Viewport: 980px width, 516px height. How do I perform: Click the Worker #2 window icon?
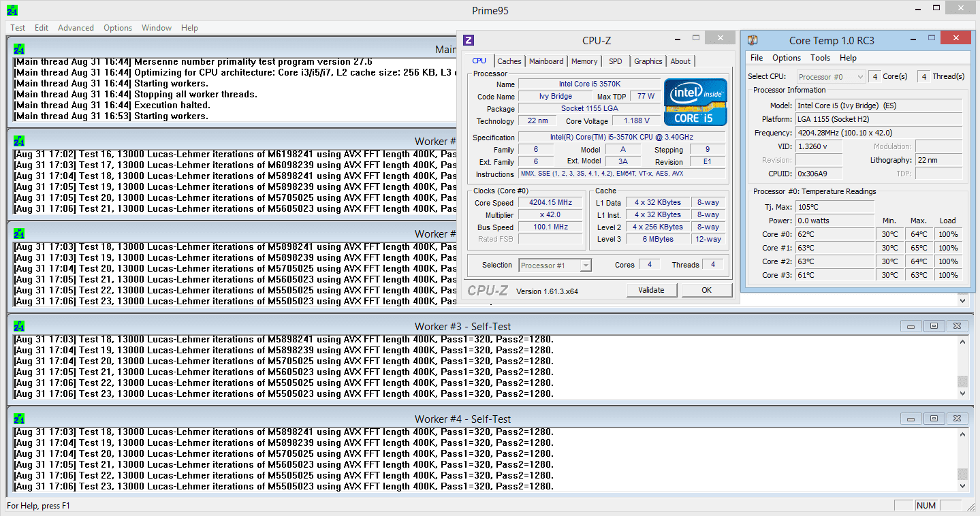[x=19, y=233]
